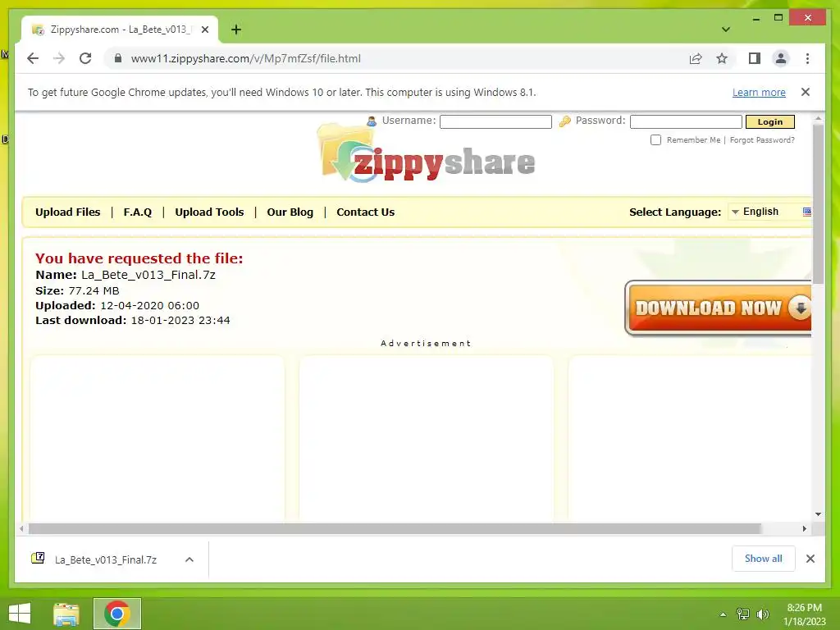
Task: Enable the Remember Me checkbox
Action: point(655,139)
